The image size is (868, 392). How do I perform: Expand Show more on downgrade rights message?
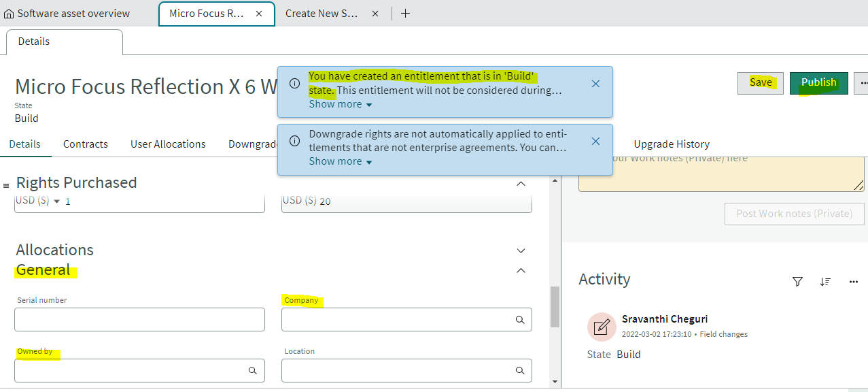tap(341, 161)
